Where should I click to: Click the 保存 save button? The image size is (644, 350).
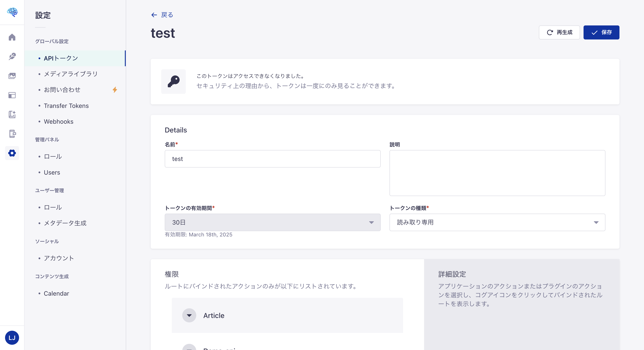(601, 32)
